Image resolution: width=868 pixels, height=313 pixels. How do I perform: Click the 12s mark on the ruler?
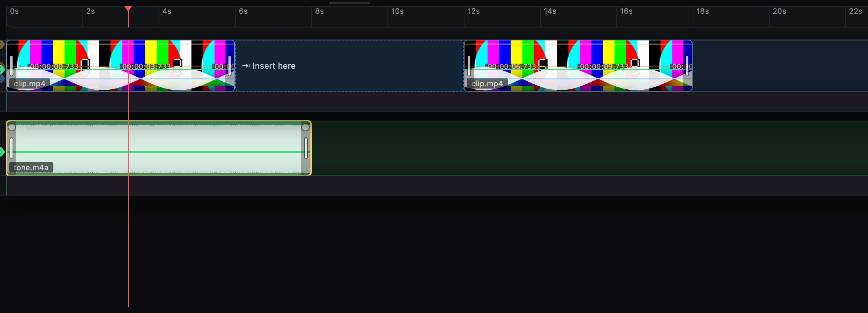click(474, 11)
